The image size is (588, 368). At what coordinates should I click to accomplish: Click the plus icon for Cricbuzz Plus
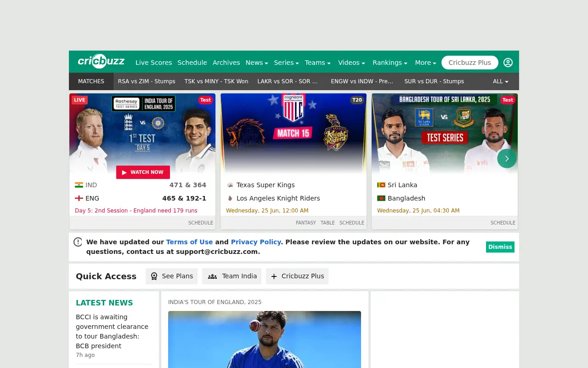pos(274,276)
